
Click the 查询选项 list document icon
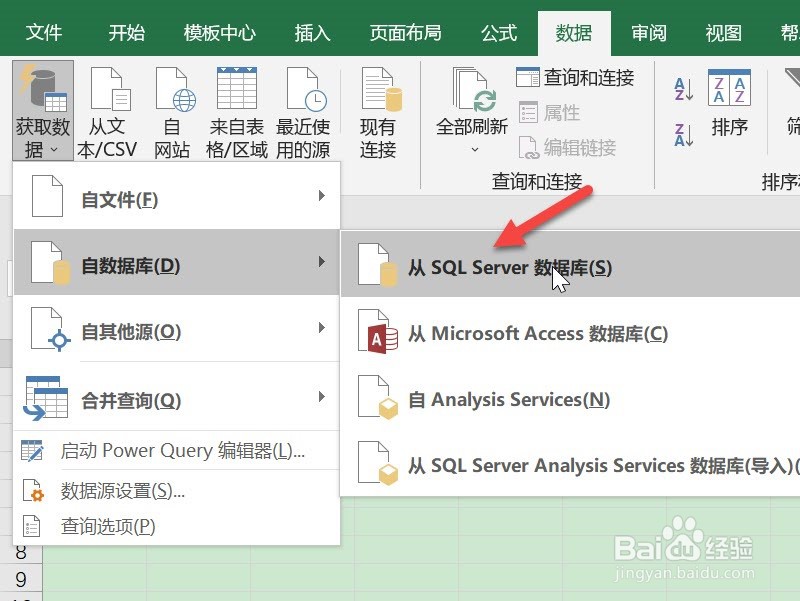[32, 527]
